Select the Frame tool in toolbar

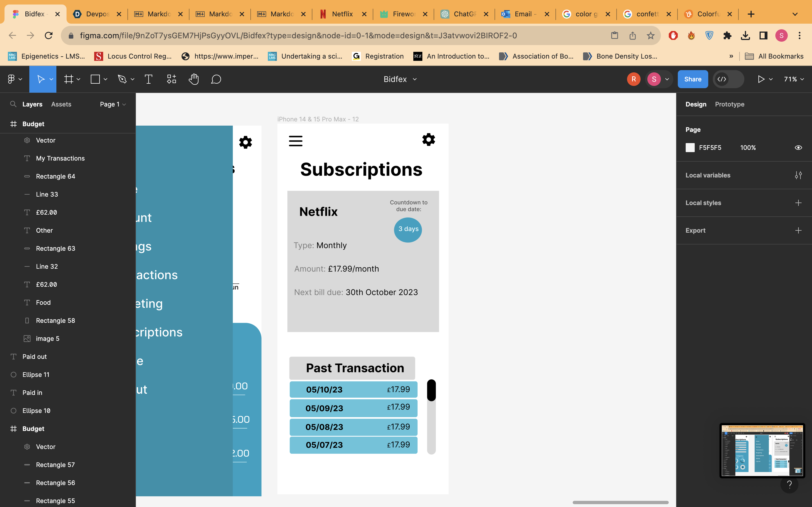coord(69,79)
